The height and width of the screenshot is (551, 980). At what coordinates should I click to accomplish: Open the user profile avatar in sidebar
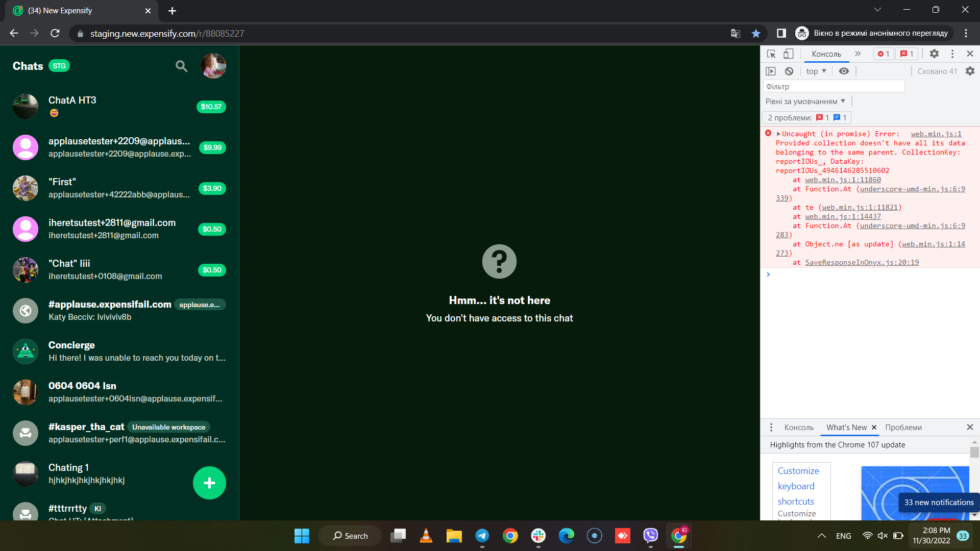coord(213,66)
